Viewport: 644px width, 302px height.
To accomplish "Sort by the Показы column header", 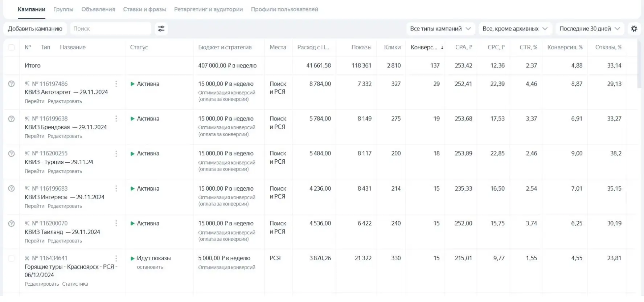I will click(x=361, y=48).
